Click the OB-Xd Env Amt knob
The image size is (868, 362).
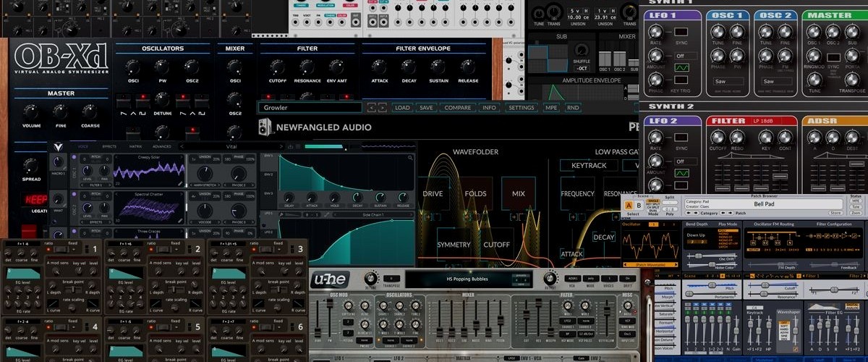[x=336, y=67]
